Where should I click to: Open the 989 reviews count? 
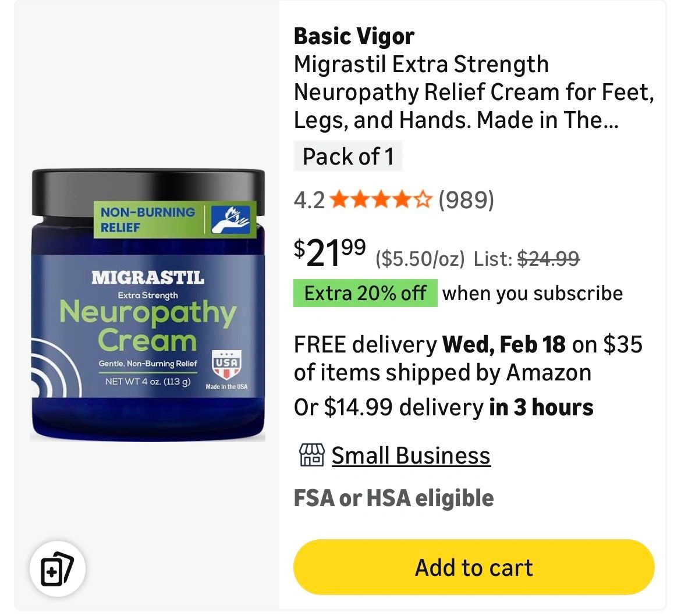click(466, 200)
